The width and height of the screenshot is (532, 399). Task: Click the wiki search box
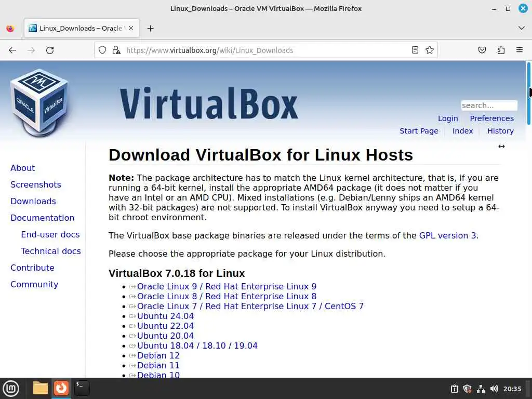coord(489,105)
